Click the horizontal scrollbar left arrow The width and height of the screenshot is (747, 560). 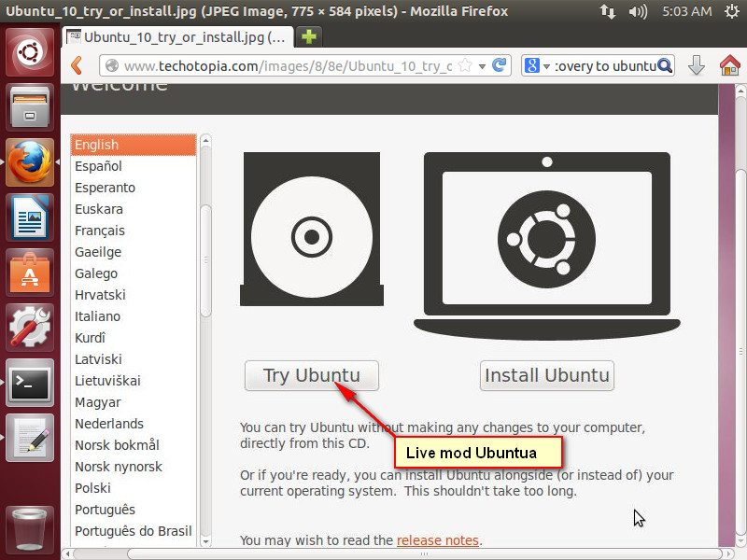click(x=67, y=553)
